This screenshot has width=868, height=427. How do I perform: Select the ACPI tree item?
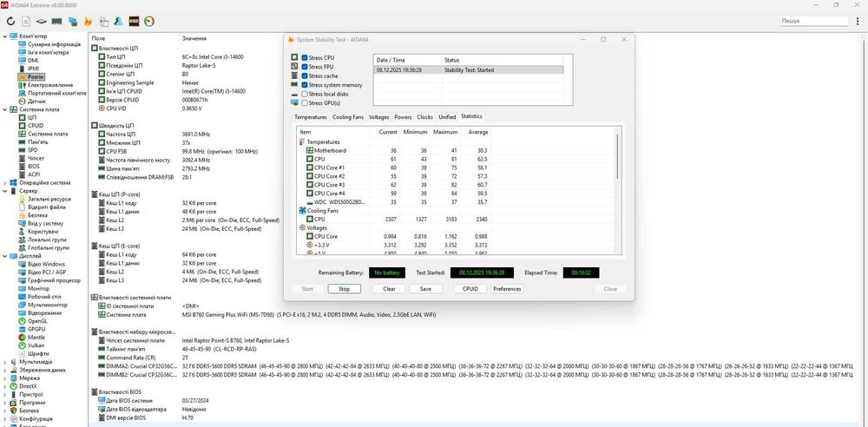(x=33, y=174)
